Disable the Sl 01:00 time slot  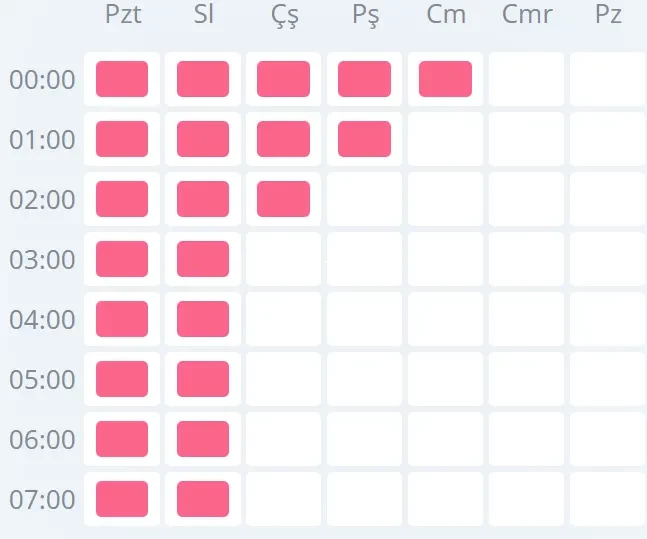pyautogui.click(x=203, y=139)
